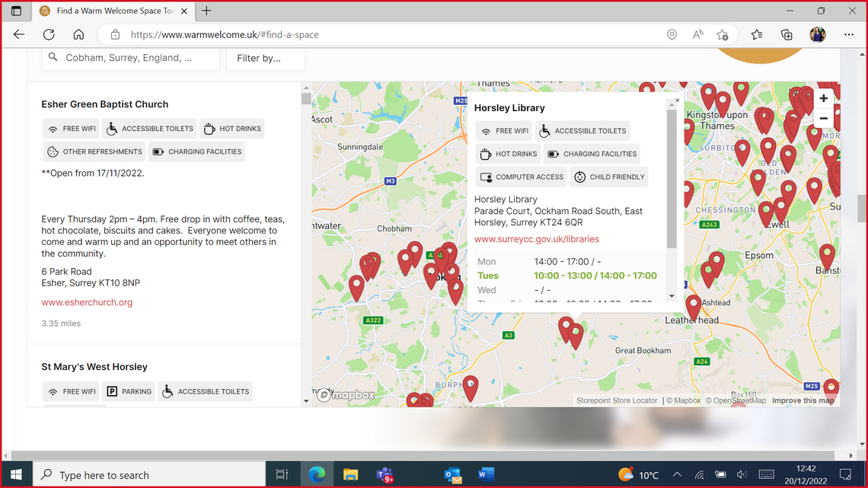Click the results list scroll up arrow
The width and height of the screenshot is (868, 488).
coord(306,88)
